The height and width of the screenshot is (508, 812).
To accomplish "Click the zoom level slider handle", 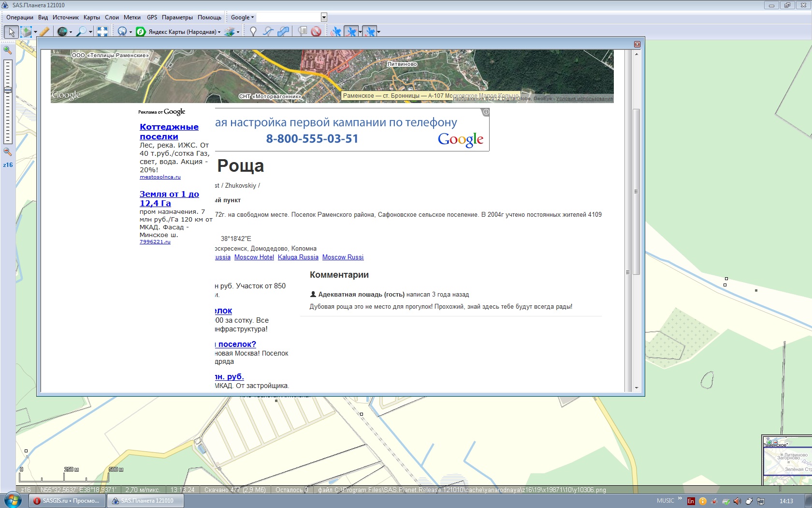I will (x=8, y=90).
